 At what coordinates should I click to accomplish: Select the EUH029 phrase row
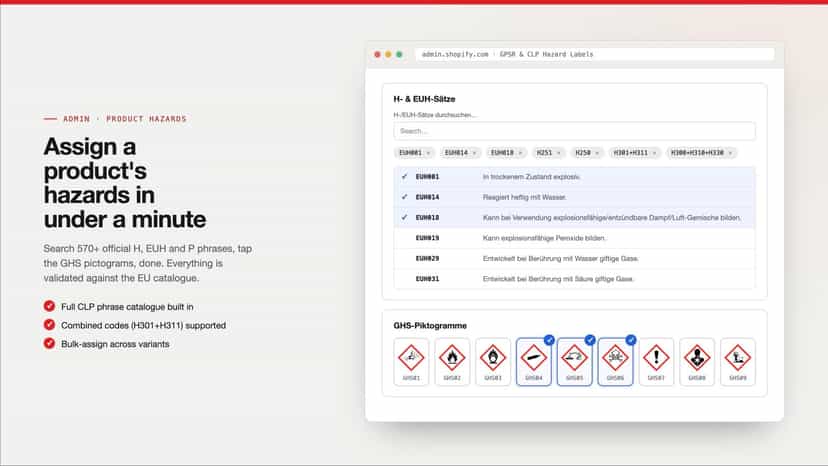click(x=575, y=258)
